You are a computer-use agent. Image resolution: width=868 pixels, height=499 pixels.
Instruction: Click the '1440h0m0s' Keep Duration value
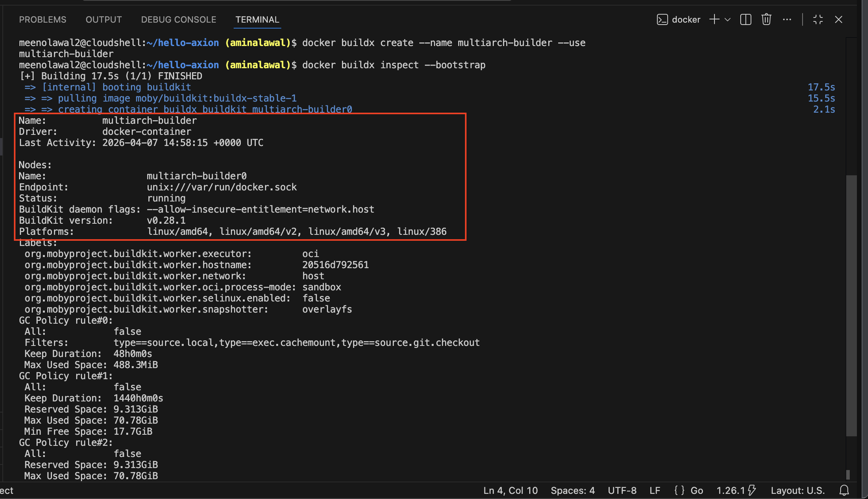pyautogui.click(x=138, y=398)
